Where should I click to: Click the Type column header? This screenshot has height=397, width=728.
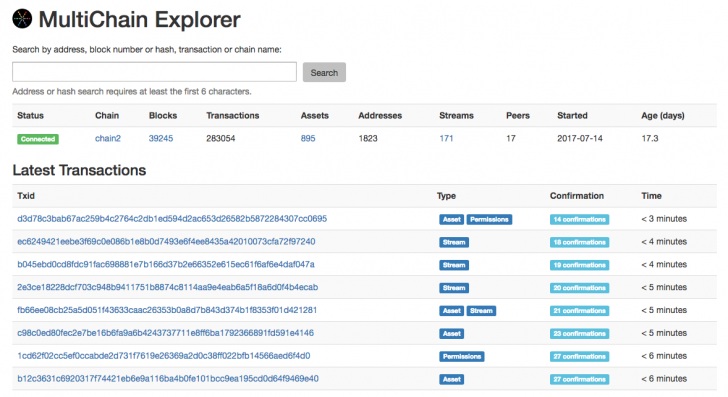(446, 196)
